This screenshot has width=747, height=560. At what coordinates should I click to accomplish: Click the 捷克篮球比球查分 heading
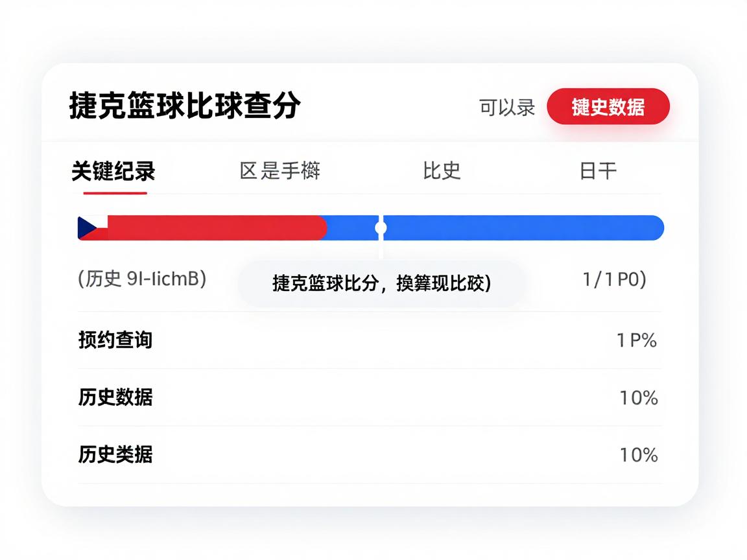click(x=185, y=106)
